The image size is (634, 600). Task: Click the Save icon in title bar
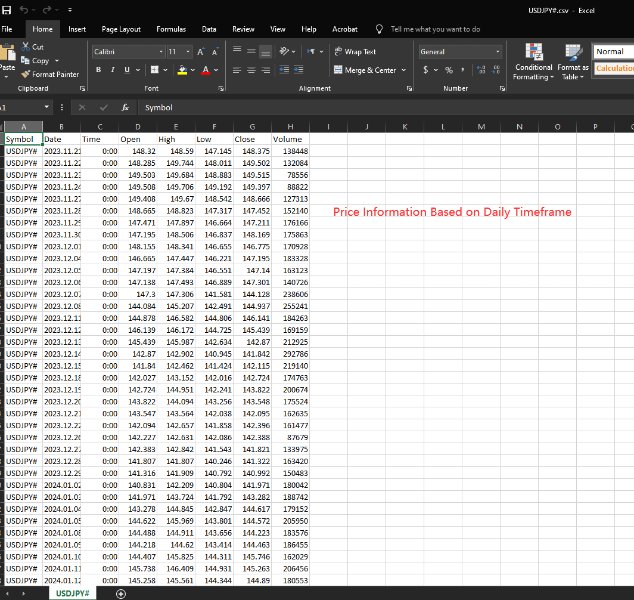pos(7,9)
